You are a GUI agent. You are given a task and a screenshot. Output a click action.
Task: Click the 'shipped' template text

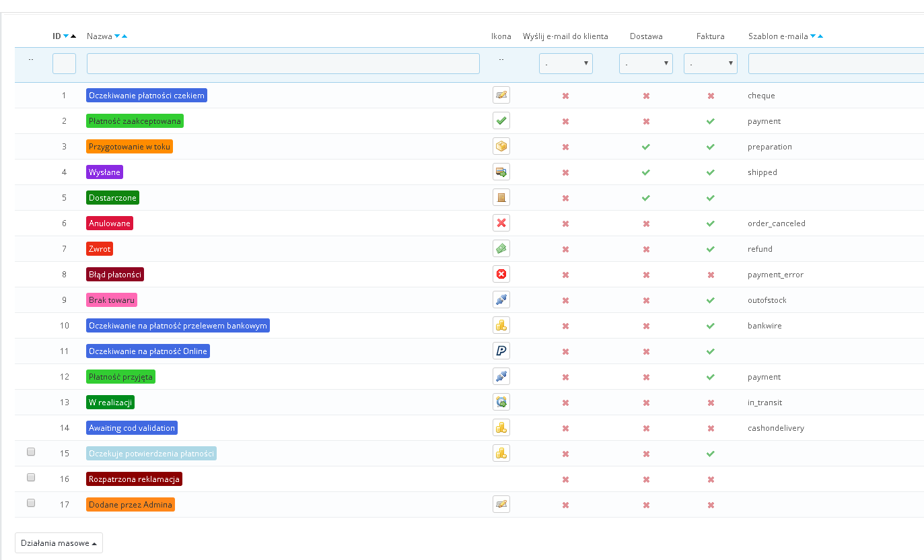point(762,172)
